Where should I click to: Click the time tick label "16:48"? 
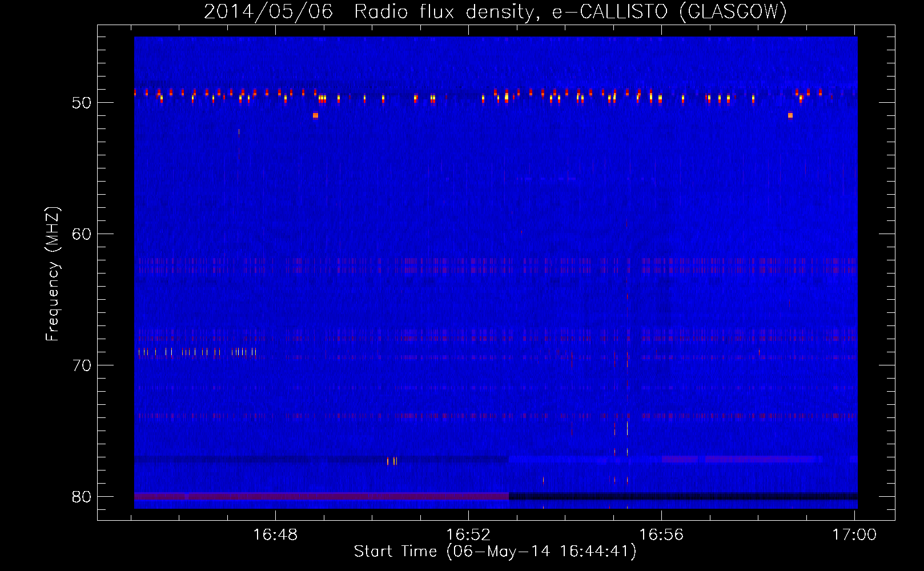pos(275,535)
